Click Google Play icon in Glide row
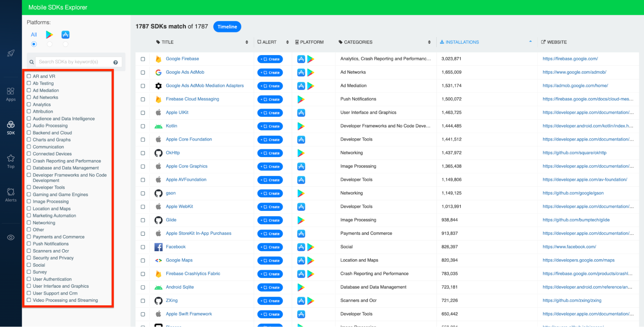 (x=301, y=220)
